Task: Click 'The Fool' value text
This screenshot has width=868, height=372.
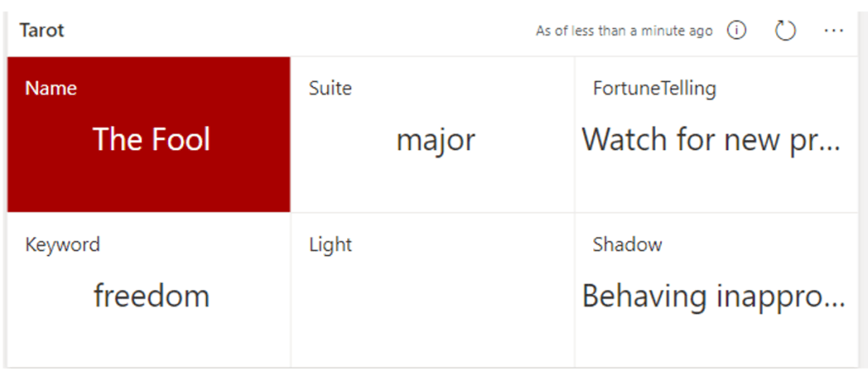Action: pyautogui.click(x=151, y=139)
